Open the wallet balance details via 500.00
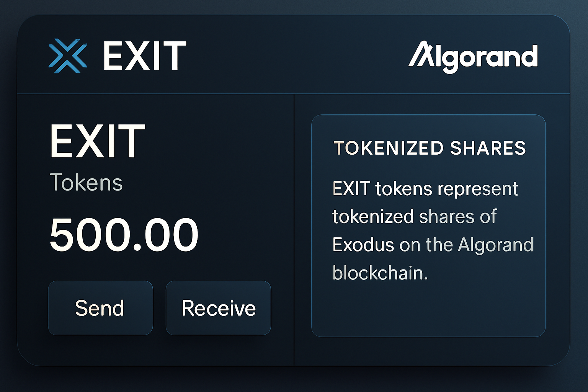 tap(124, 234)
